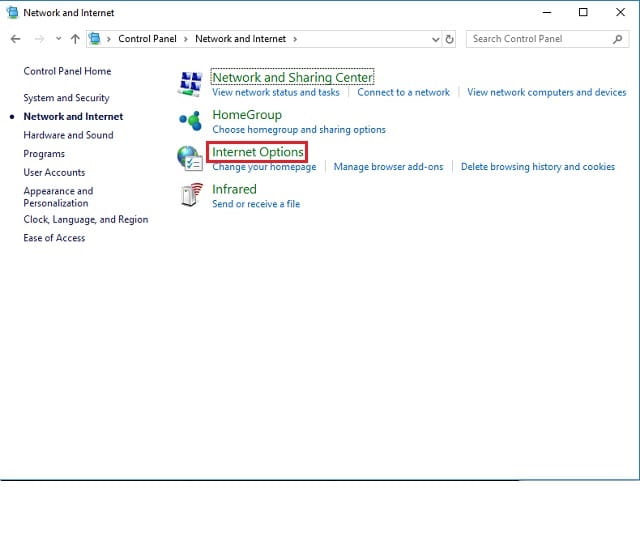Click View network status and tasks
640x535 pixels.
pos(276,92)
